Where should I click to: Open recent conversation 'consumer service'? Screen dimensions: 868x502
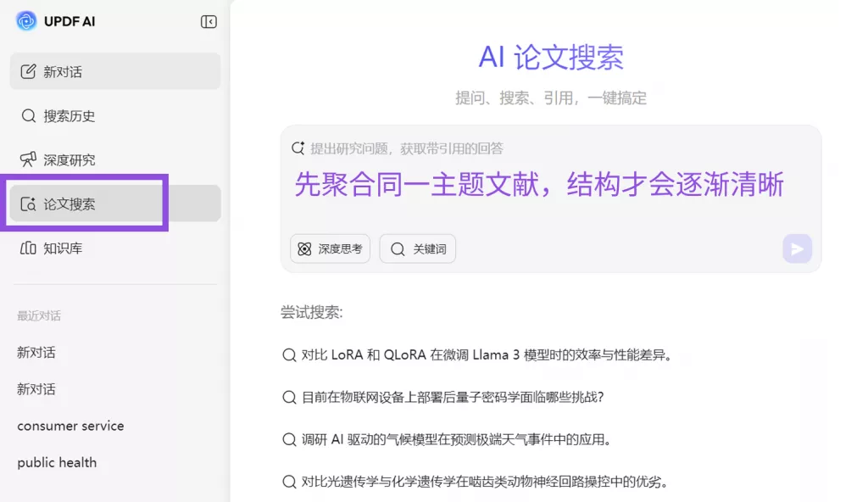tap(70, 426)
